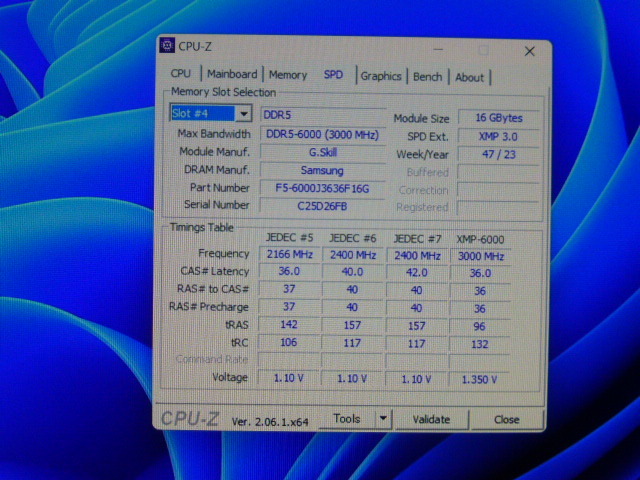
Task: Click the JEDEC #6 CAS latency 40.0
Action: click(352, 272)
